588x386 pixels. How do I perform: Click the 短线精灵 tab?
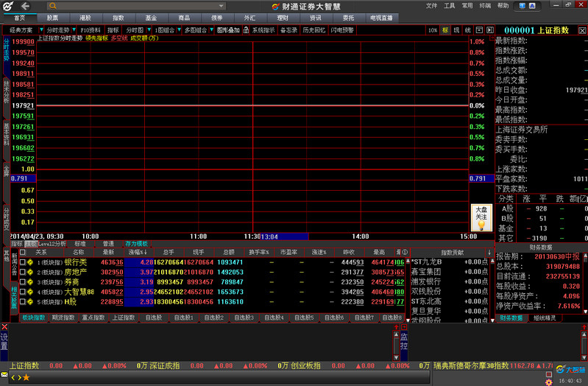[x=545, y=318]
